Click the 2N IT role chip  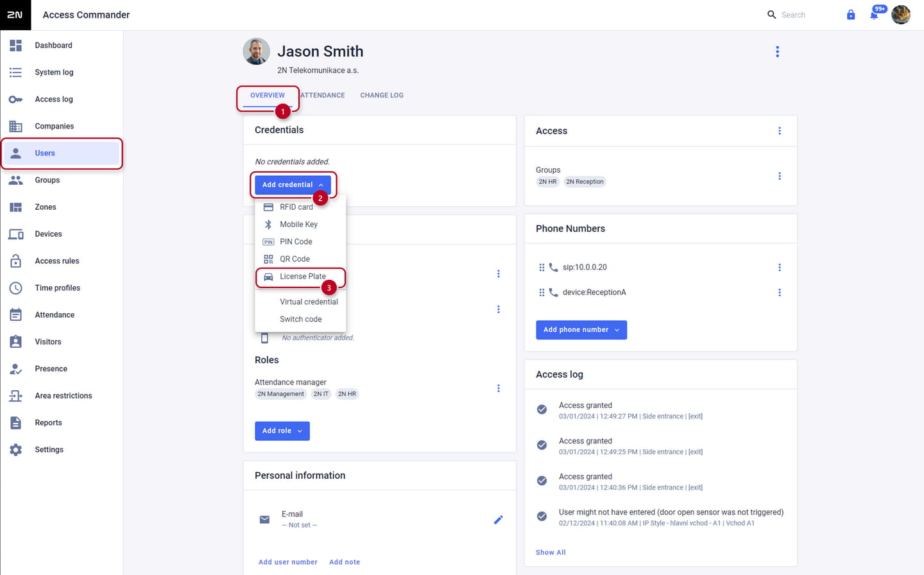pyautogui.click(x=321, y=394)
